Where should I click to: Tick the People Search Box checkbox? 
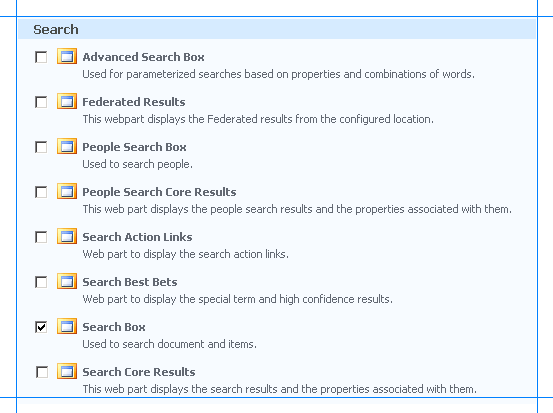(41, 147)
